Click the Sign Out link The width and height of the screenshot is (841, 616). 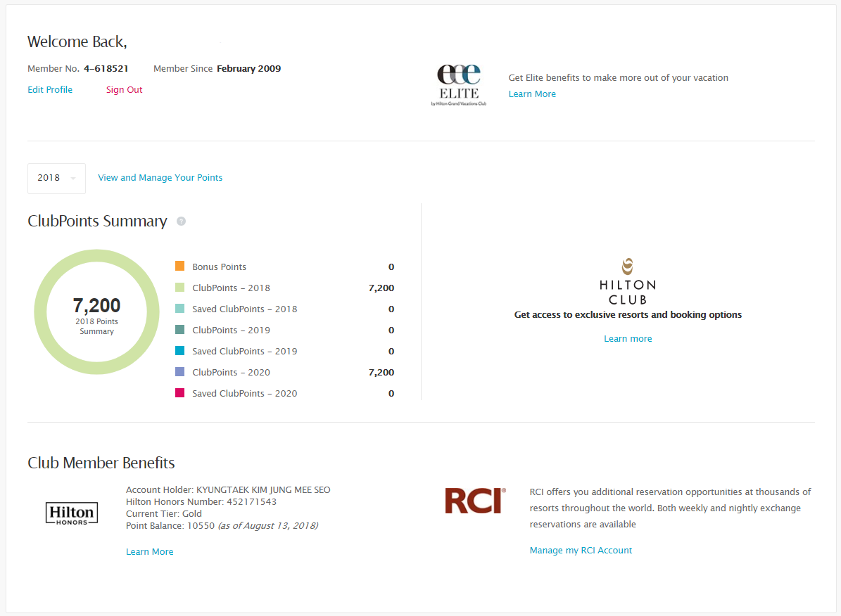pos(124,89)
